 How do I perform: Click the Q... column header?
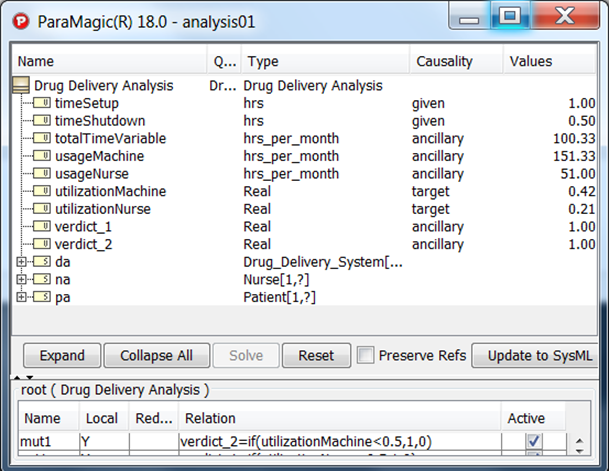(x=224, y=61)
